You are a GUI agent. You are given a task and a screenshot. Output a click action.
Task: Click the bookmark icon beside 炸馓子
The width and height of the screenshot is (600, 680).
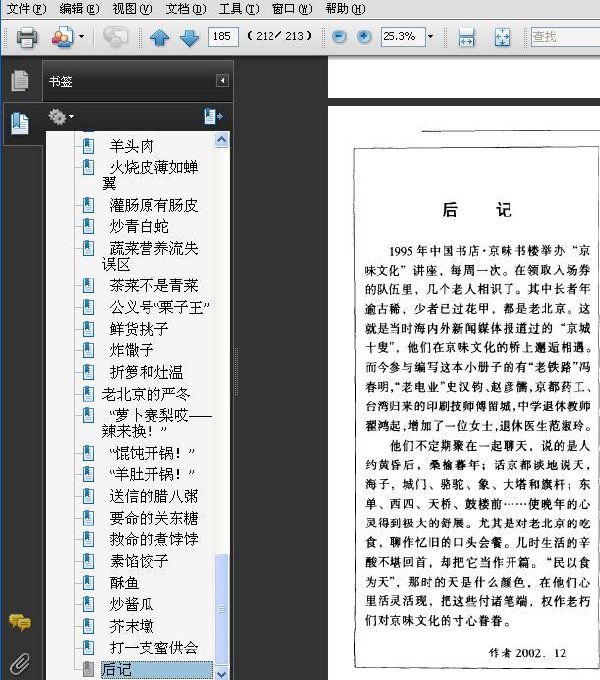[88, 350]
